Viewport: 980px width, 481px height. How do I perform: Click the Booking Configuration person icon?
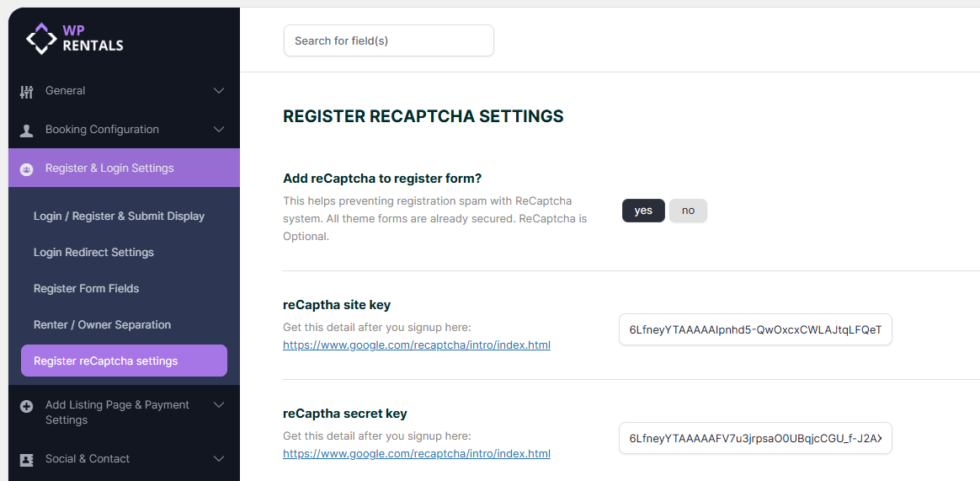[27, 130]
